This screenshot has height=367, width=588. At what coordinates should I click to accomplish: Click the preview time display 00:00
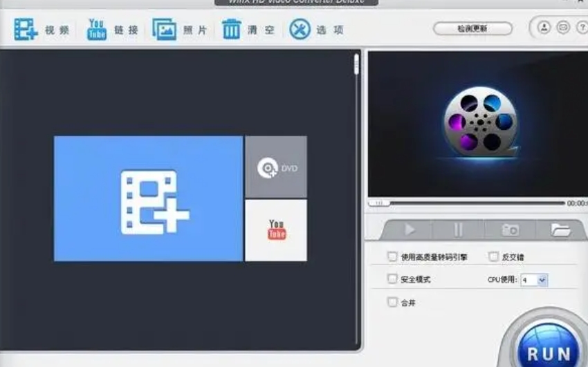[578, 203]
